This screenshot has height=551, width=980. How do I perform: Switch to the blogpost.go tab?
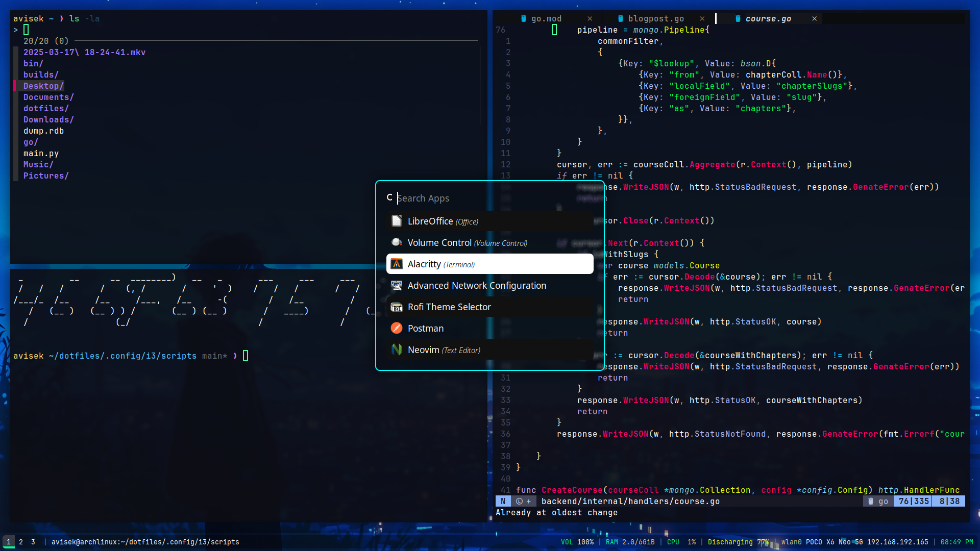[x=655, y=18]
